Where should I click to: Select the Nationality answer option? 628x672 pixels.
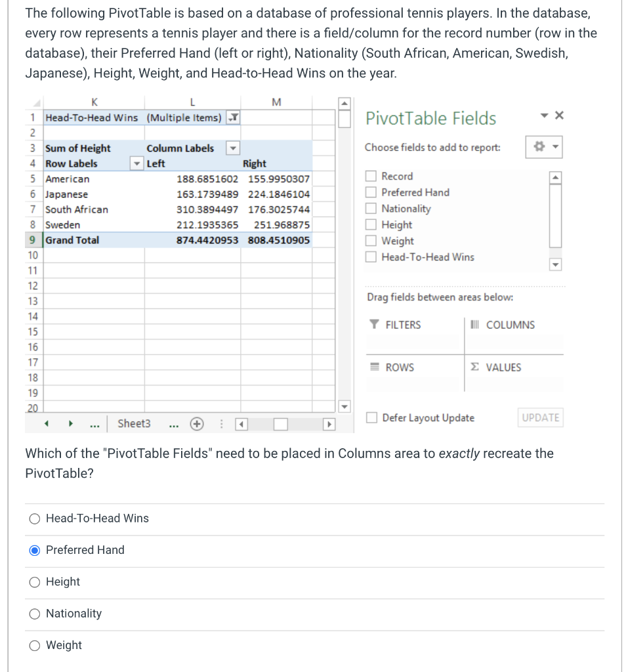point(34,613)
